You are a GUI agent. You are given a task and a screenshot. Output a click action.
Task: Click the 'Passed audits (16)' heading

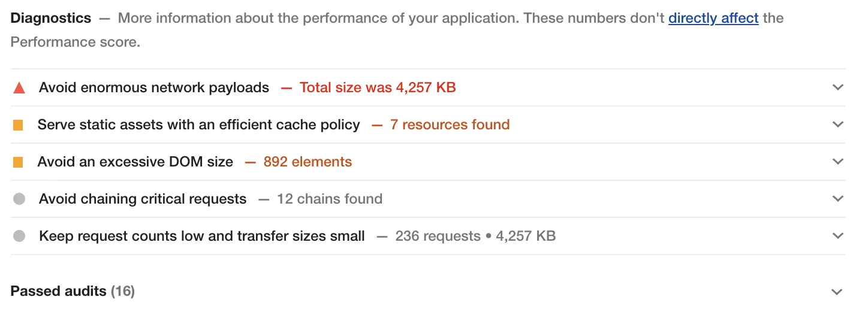pos(73,292)
